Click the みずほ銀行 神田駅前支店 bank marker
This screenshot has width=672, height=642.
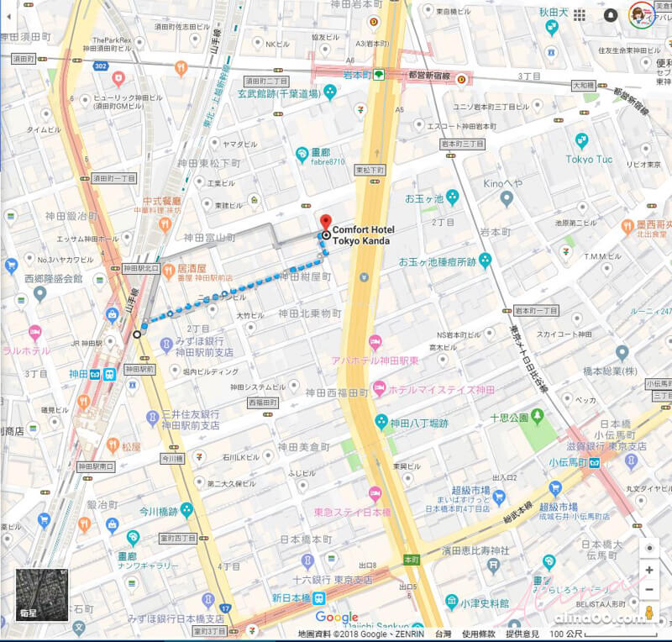click(166, 345)
